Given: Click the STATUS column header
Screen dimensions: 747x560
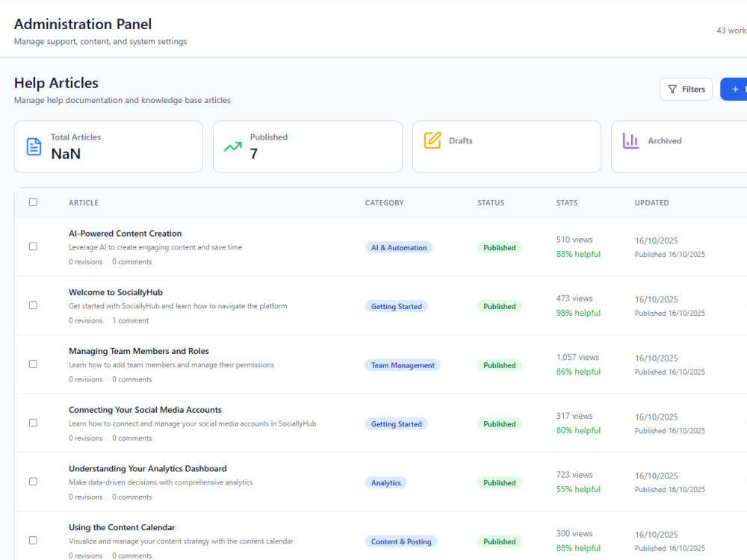Looking at the screenshot, I should (491, 203).
